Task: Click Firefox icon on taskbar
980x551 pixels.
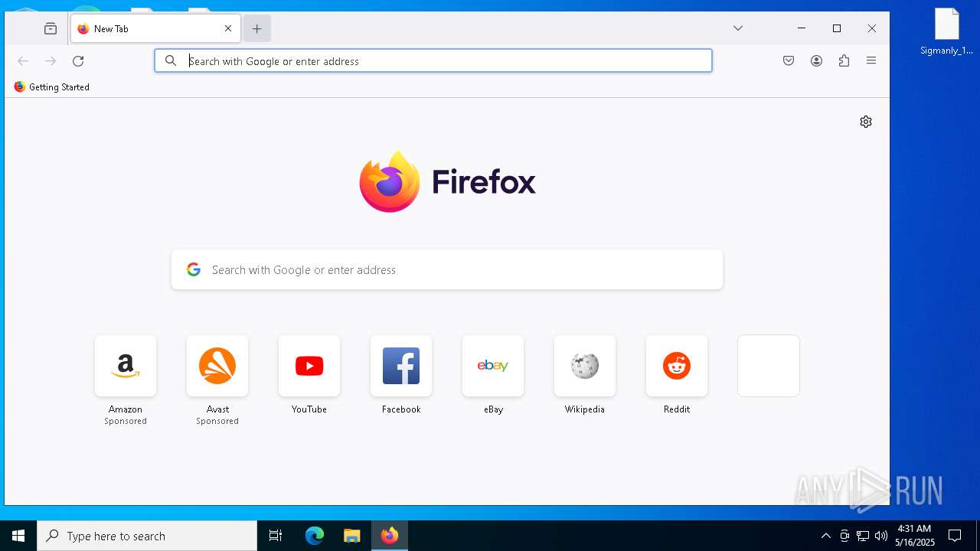Action: [390, 536]
